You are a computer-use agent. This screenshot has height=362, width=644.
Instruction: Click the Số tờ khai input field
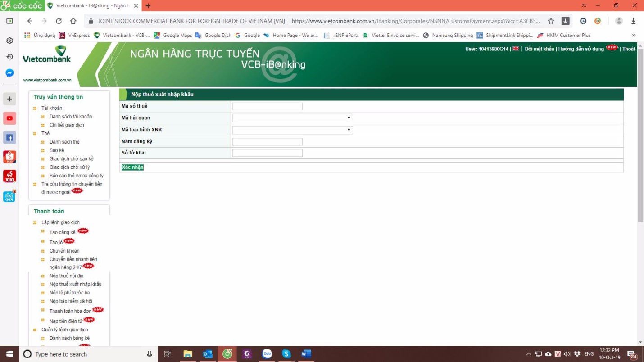point(267,153)
